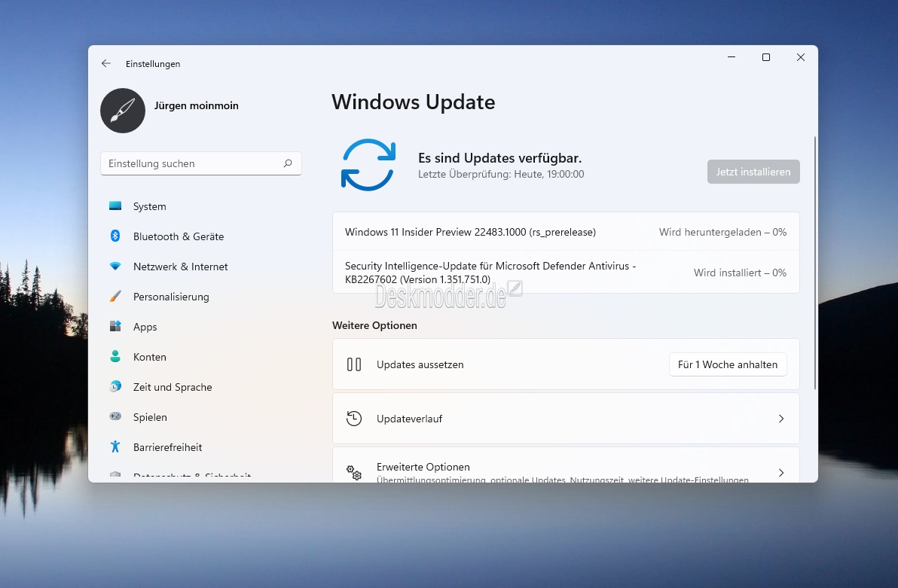
Task: Select the Windows 11 Insider Preview 22483.1000 update
Action: pyautogui.click(x=566, y=232)
